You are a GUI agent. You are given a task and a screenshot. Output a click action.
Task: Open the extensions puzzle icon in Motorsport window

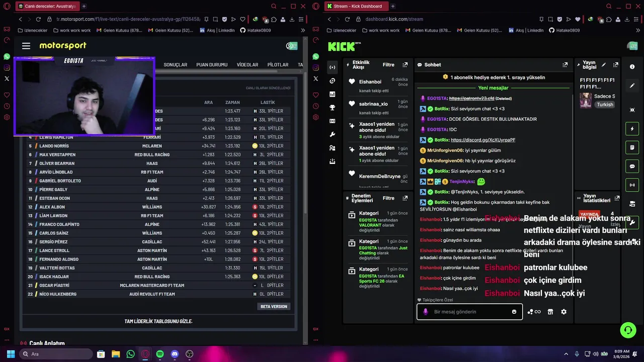(274, 19)
